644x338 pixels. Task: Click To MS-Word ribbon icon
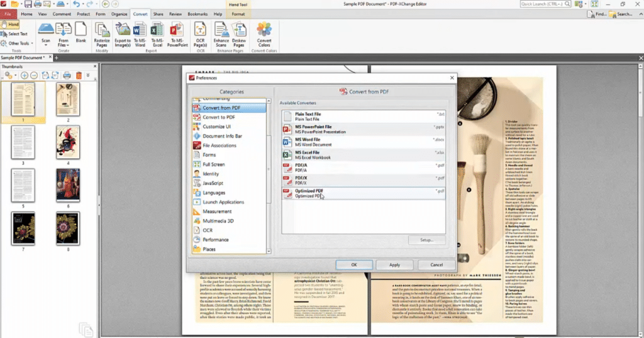(140, 35)
